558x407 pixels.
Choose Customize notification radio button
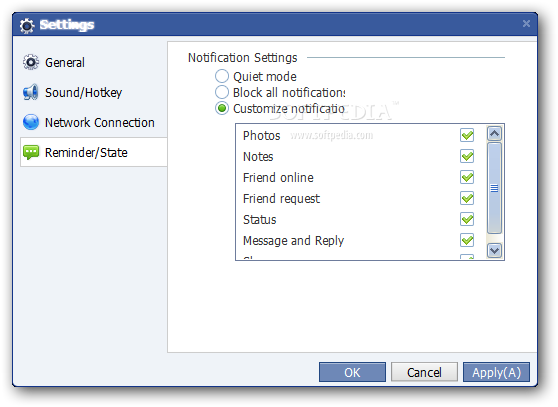click(x=222, y=108)
